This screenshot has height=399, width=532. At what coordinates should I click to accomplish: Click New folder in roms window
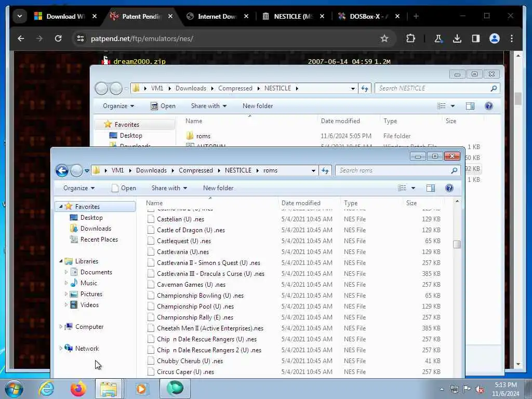[x=218, y=188]
